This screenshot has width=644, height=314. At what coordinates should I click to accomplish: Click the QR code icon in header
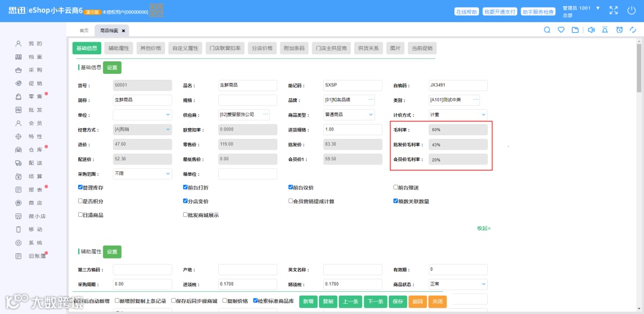point(156,11)
